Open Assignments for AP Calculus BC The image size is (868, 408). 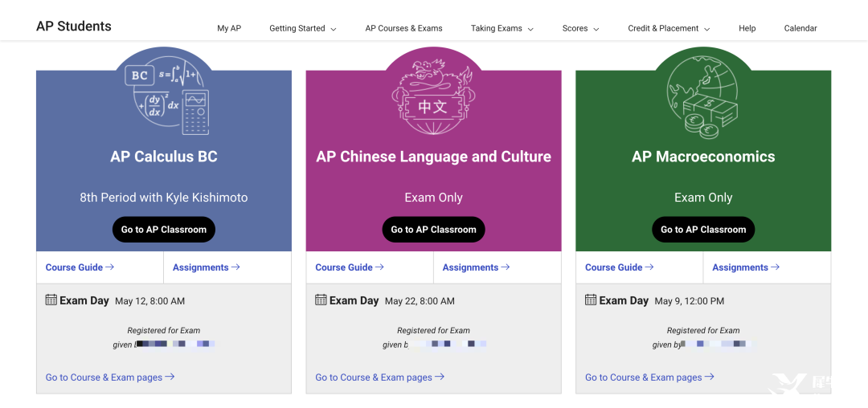pos(207,267)
